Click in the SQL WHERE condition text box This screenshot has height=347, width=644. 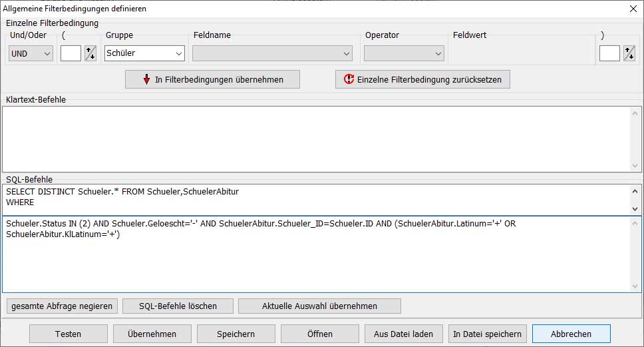coord(316,260)
